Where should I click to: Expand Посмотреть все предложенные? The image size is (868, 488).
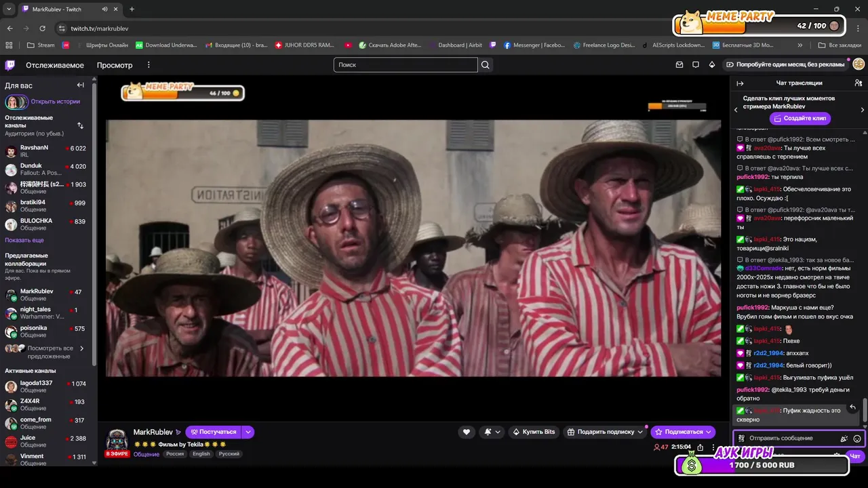(45, 352)
